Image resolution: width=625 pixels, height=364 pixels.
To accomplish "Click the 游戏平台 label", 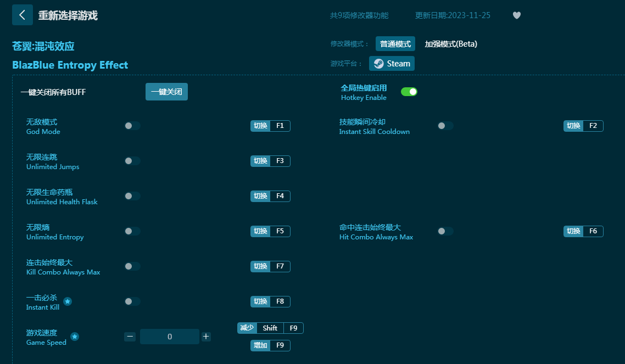I will [346, 64].
